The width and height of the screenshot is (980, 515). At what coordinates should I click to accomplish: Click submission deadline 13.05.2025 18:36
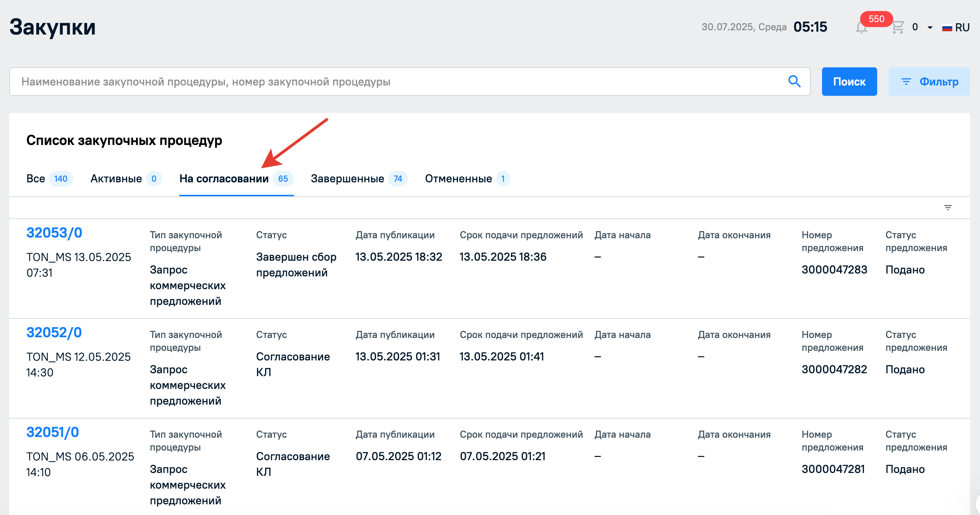[503, 257]
